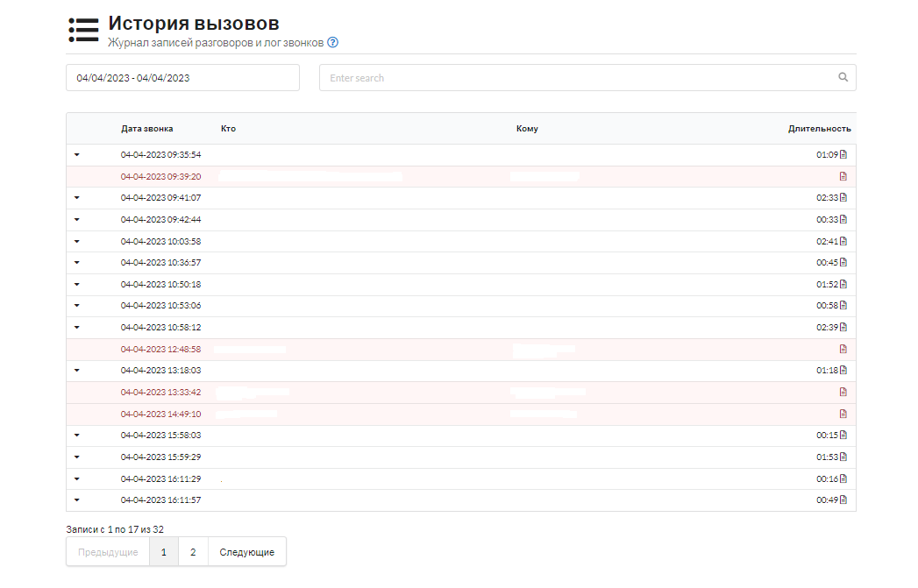Open record file for 09:35:54 call

[x=843, y=154]
